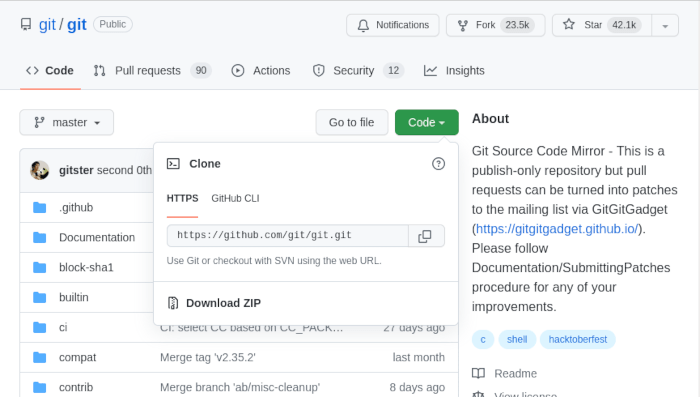
Task: Open the gitgitgadget.github.io link
Action: tap(557, 229)
